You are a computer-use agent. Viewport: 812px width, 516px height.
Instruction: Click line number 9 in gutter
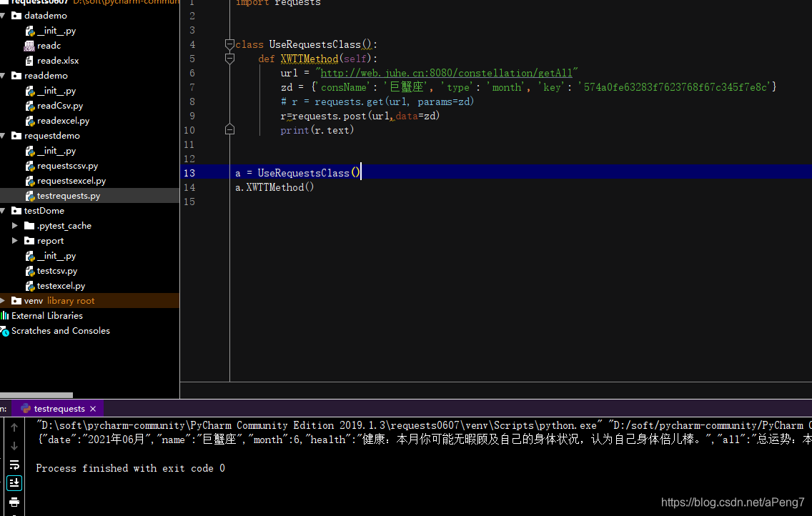tap(192, 116)
